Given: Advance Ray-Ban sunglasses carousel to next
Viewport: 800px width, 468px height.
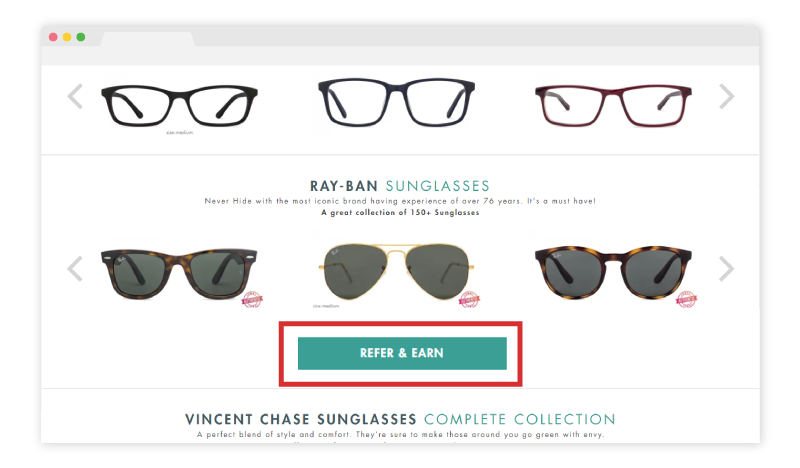Looking at the screenshot, I should (727, 268).
